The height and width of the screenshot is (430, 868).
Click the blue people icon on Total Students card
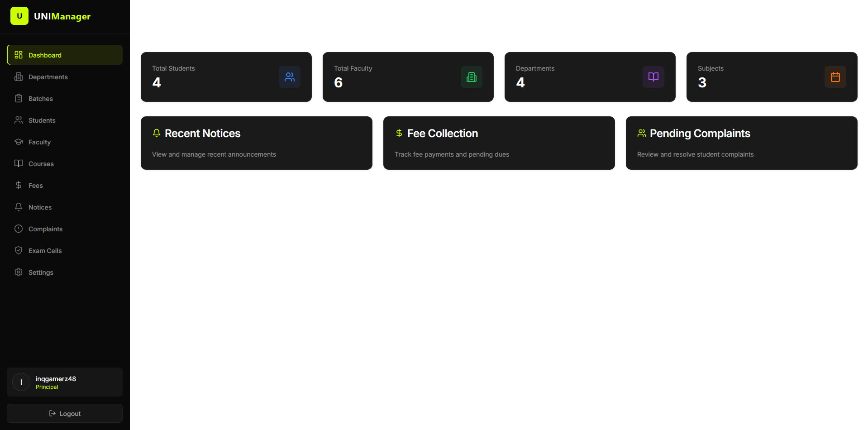(290, 77)
